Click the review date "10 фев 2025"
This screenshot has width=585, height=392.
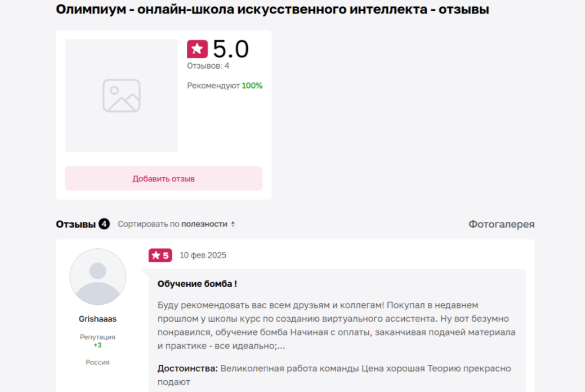(x=203, y=255)
